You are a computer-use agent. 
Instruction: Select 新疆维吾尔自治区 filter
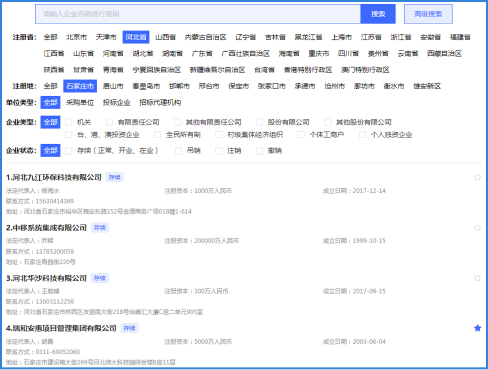point(217,70)
